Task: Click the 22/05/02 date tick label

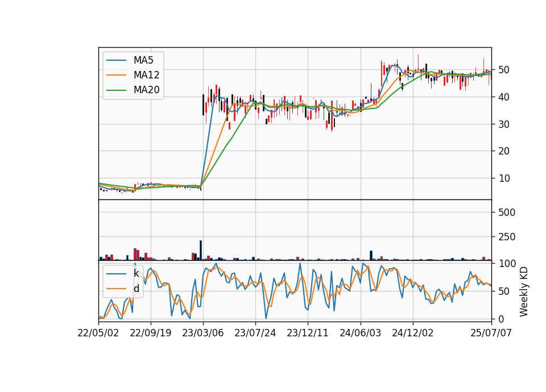Action: tap(98, 333)
